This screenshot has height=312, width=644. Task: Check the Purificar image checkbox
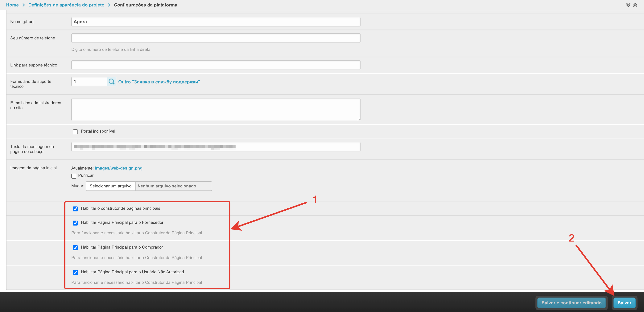pos(74,176)
